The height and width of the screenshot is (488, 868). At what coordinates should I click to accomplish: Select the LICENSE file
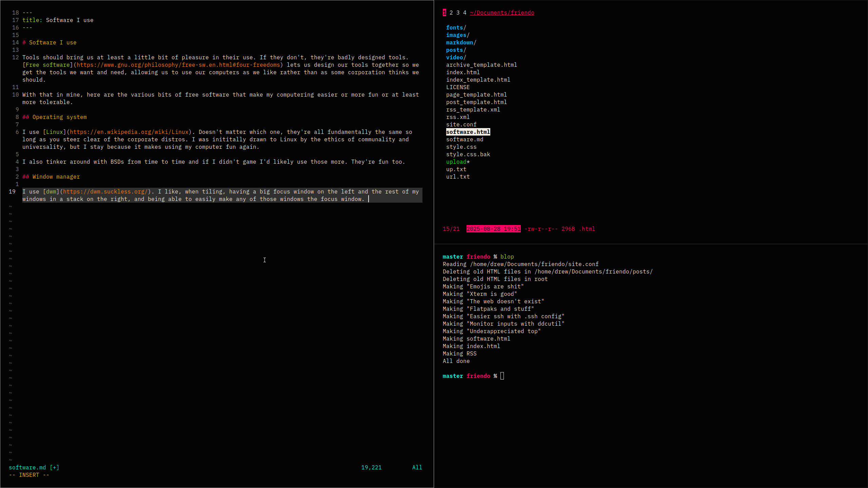point(458,87)
